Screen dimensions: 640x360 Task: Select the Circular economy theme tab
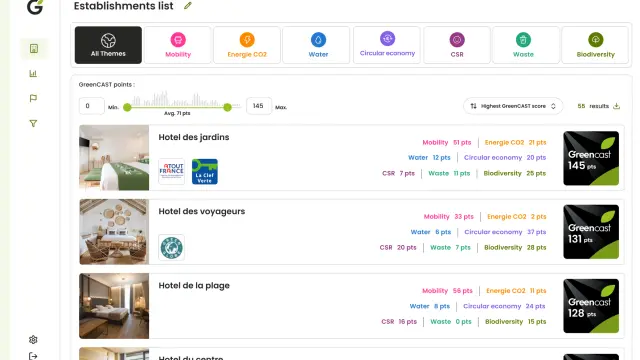pyautogui.click(x=387, y=45)
